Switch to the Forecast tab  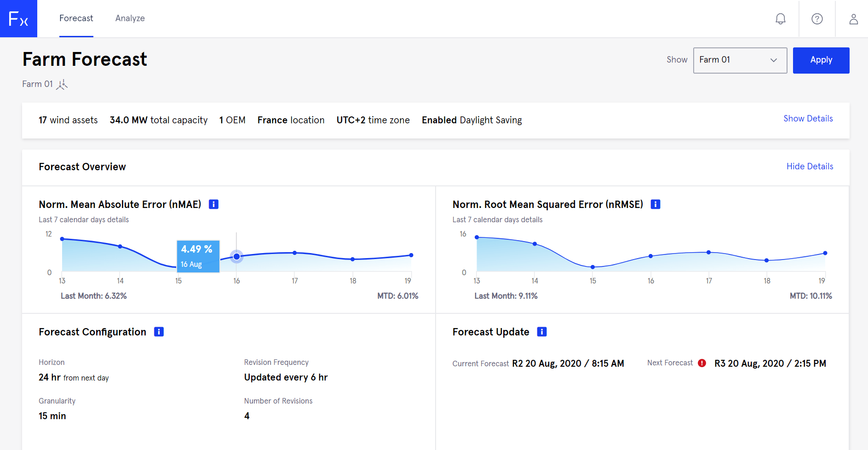pyautogui.click(x=76, y=18)
